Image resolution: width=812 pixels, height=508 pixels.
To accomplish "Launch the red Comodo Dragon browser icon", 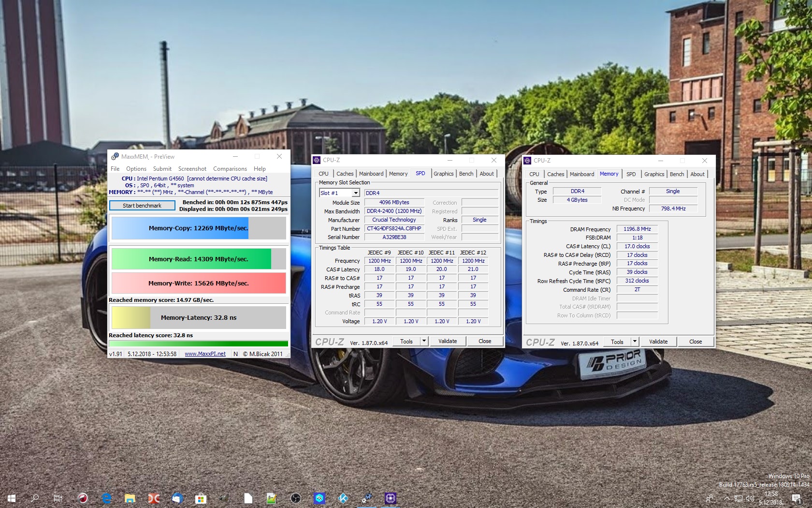I will 83,498.
